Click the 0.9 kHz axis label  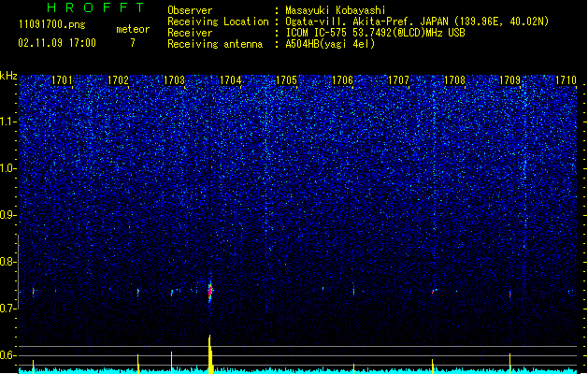click(8, 215)
